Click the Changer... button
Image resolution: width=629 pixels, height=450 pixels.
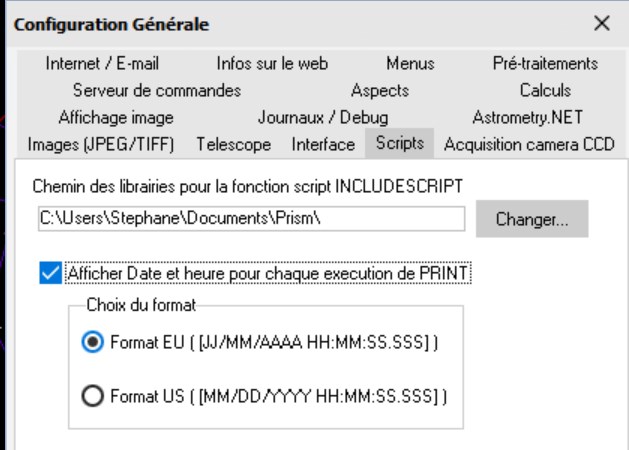click(x=532, y=218)
